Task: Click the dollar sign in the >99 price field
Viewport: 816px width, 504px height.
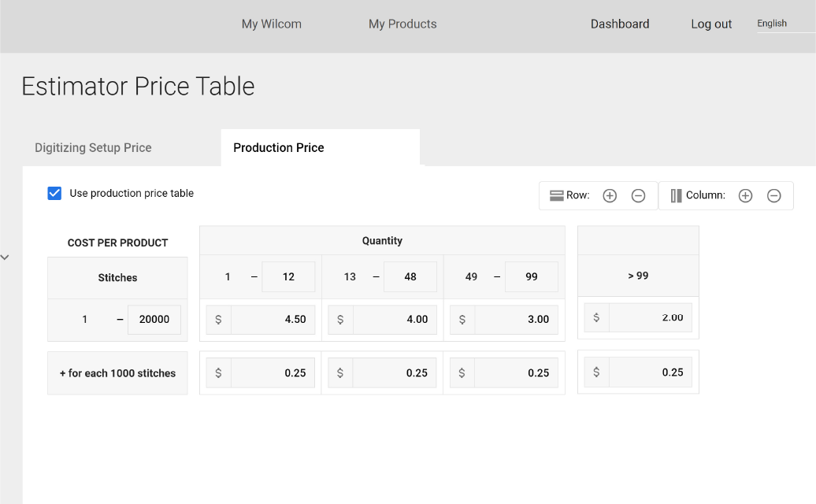Action: (x=596, y=317)
